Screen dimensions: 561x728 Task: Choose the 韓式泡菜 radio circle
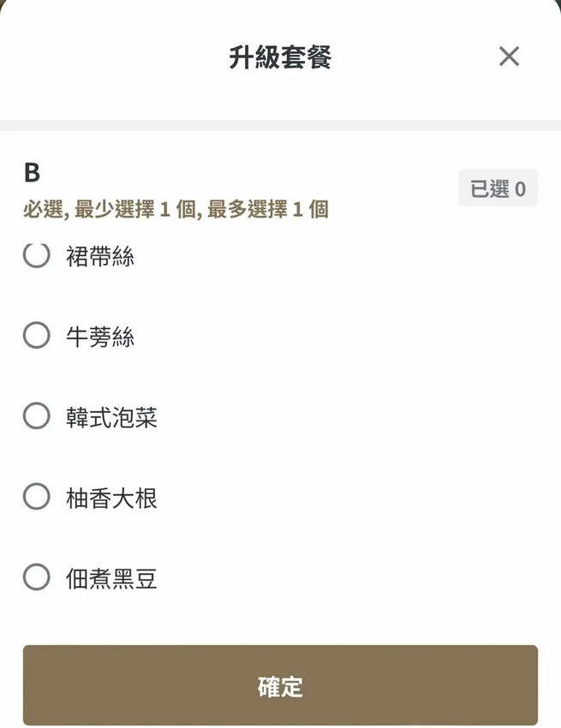click(x=36, y=416)
